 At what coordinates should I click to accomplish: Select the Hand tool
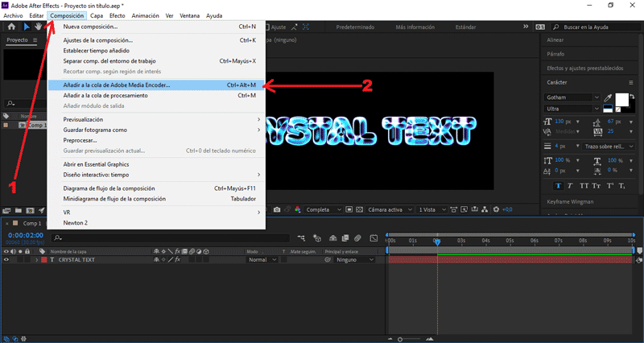(x=38, y=27)
